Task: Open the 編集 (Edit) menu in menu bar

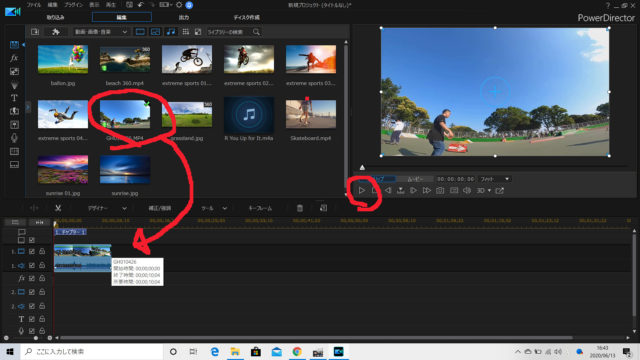Action: click(52, 5)
